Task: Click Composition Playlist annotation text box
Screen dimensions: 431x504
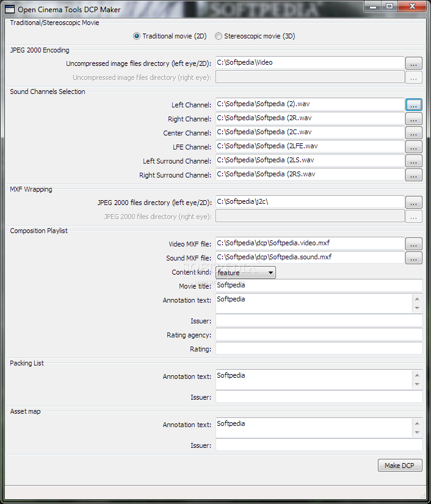Action: tap(314, 303)
